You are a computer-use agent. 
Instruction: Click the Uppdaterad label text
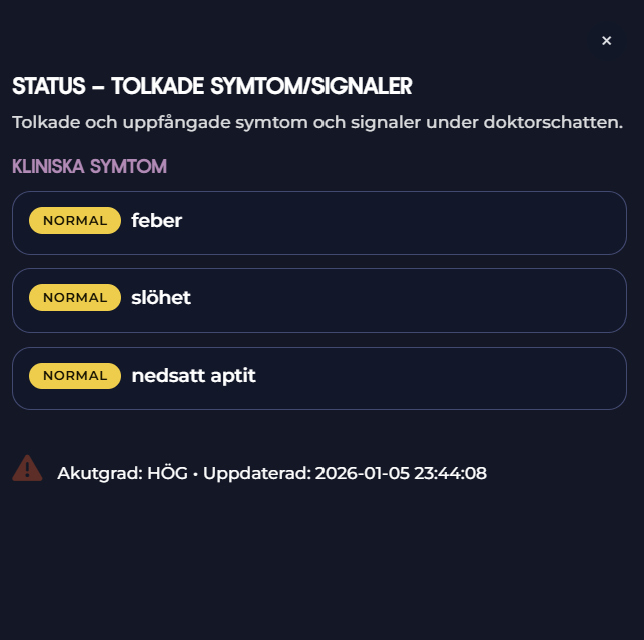[255, 473]
